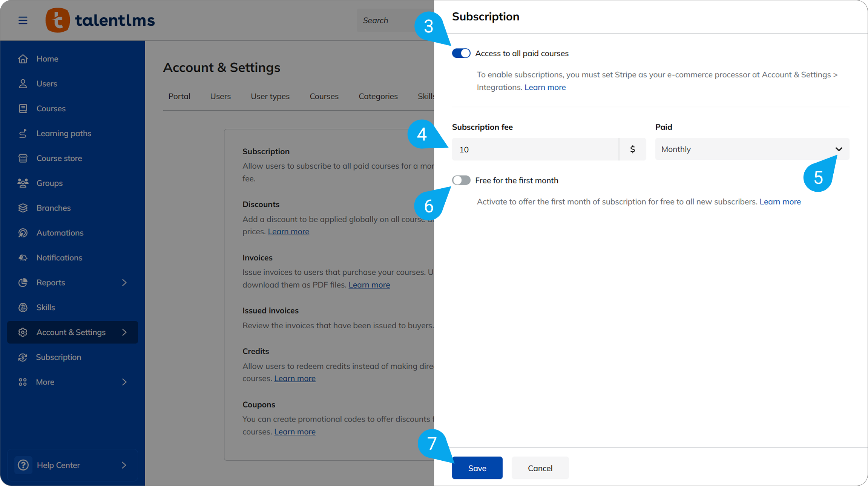This screenshot has height=486, width=868.
Task: Open the Paid Monthly dropdown
Action: [x=751, y=149]
